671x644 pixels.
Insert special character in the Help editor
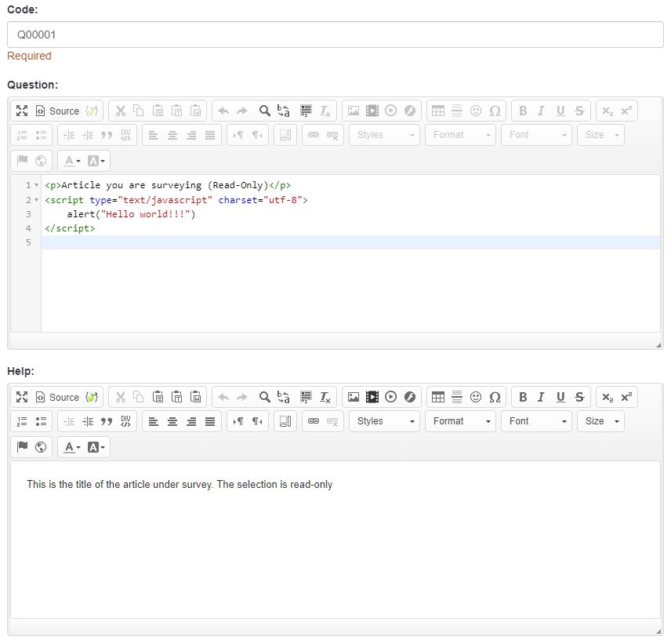(x=495, y=397)
